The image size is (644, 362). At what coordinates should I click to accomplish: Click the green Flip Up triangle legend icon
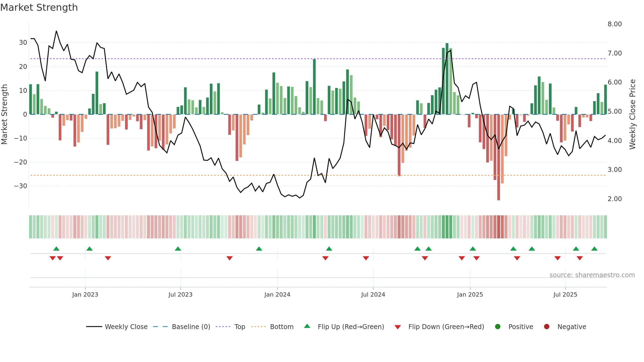(307, 326)
